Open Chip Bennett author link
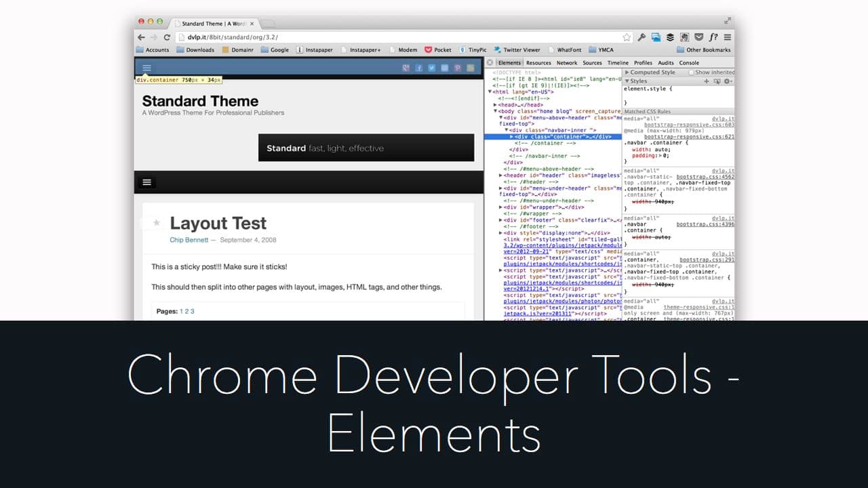Screen dimensions: 868x488 pos(189,240)
